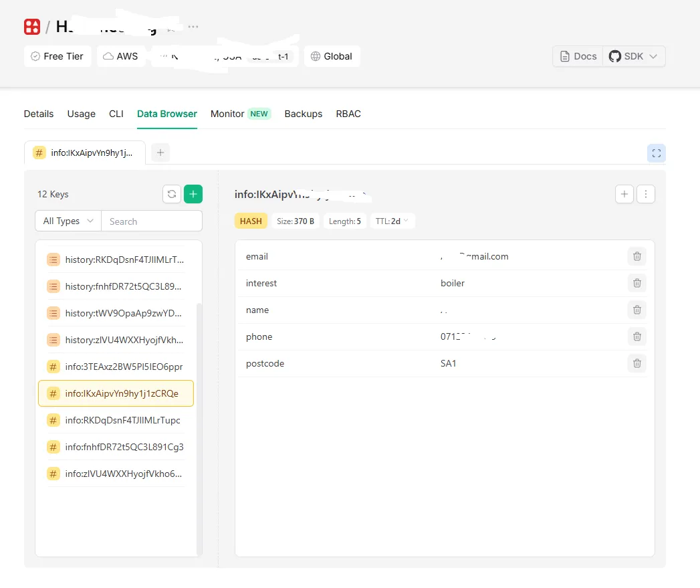The width and height of the screenshot is (700, 588).
Task: Click the AWS provider badge
Action: pyautogui.click(x=121, y=56)
